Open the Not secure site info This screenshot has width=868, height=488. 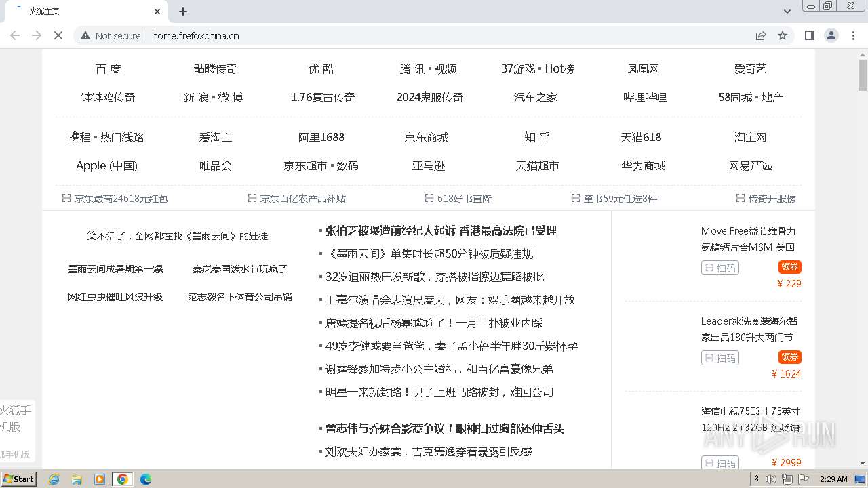pyautogui.click(x=111, y=35)
